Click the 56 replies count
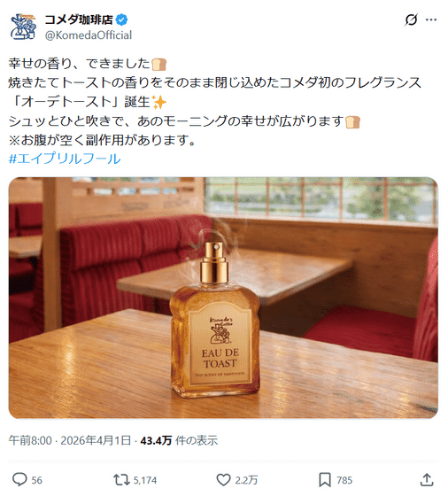This screenshot has width=448, height=496. pyautogui.click(x=36, y=480)
